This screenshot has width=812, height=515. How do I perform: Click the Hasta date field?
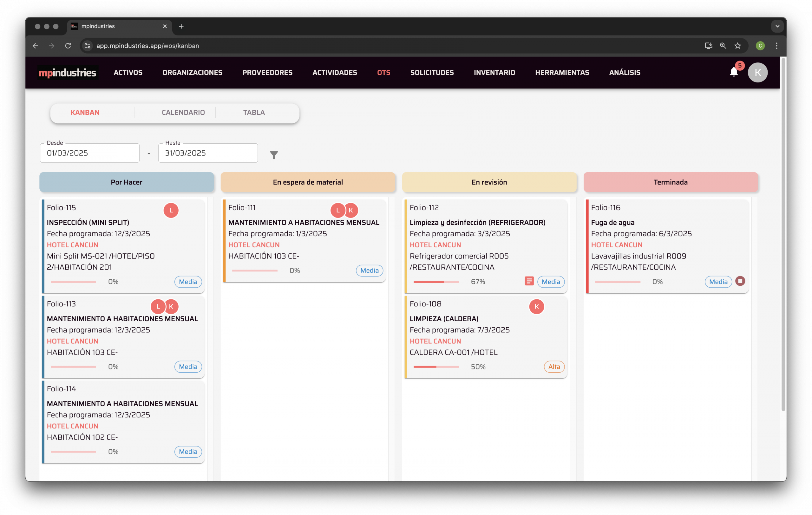pos(208,153)
